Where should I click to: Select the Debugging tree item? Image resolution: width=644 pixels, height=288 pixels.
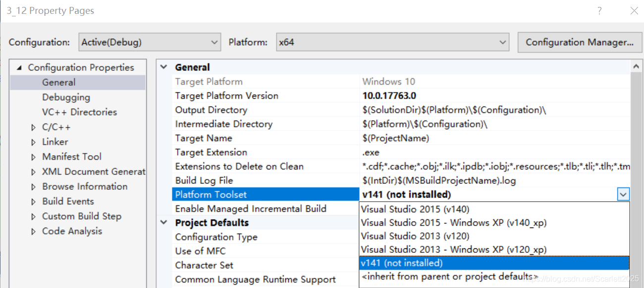[x=66, y=97]
